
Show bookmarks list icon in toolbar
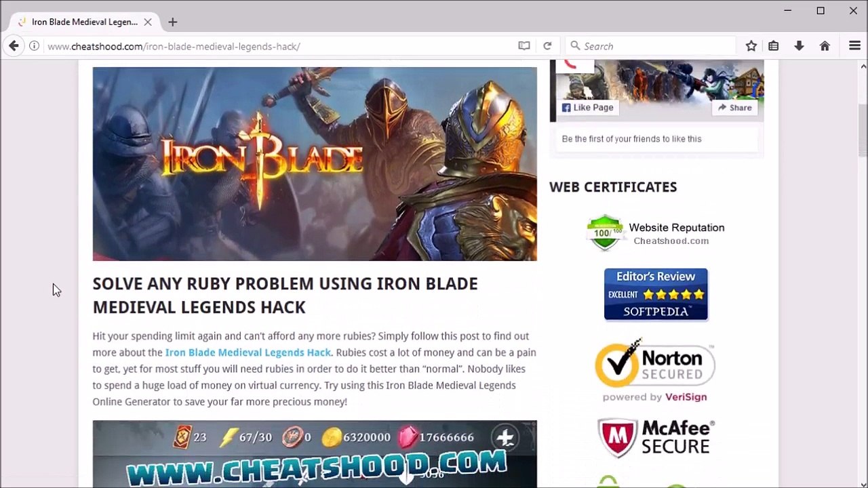[774, 46]
